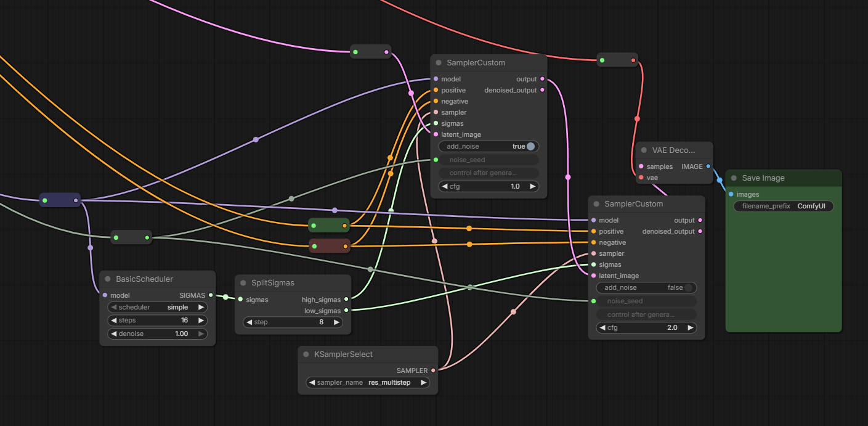Click output socket on second SamplerCustom (cfg 2.0)

[700, 220]
